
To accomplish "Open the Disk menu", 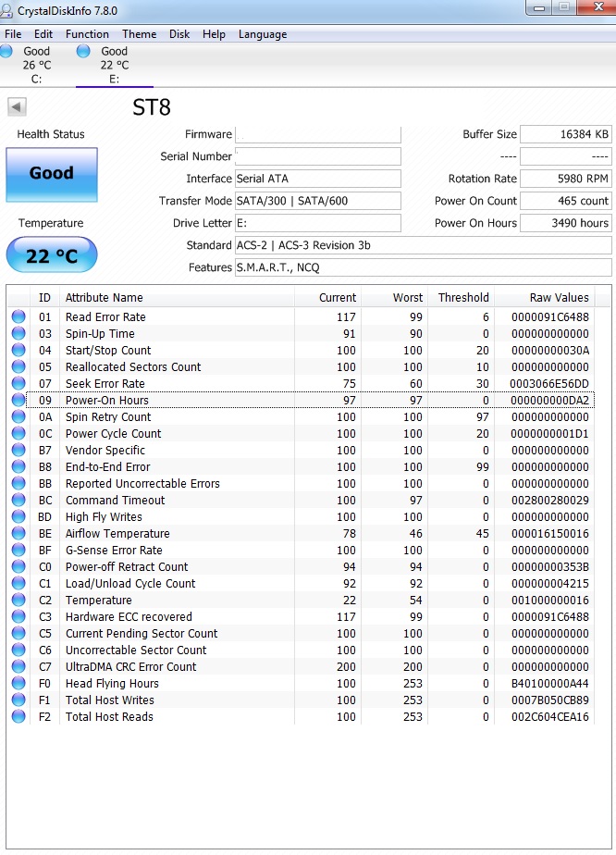I will click(179, 34).
